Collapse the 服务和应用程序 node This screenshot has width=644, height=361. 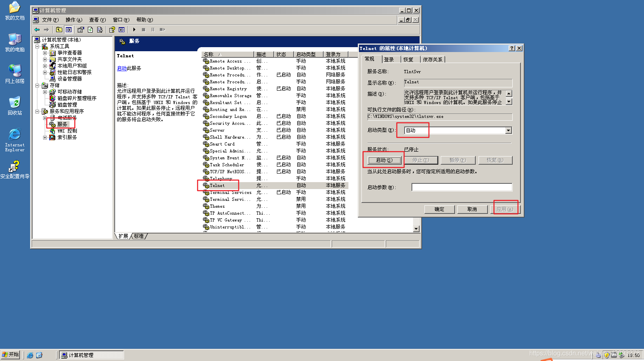coord(37,111)
